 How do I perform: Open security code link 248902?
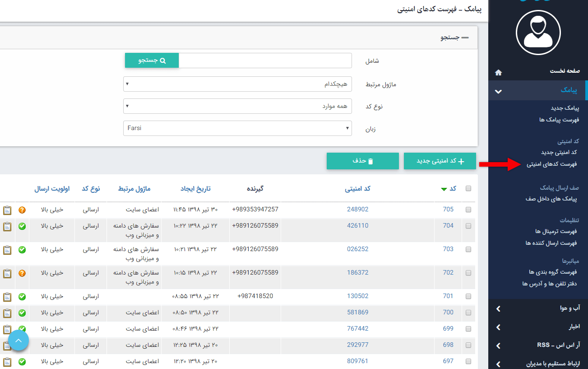tap(357, 210)
